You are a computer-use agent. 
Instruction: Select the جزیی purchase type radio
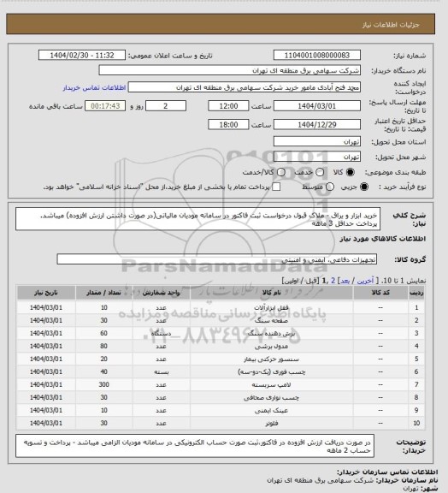[364, 187]
